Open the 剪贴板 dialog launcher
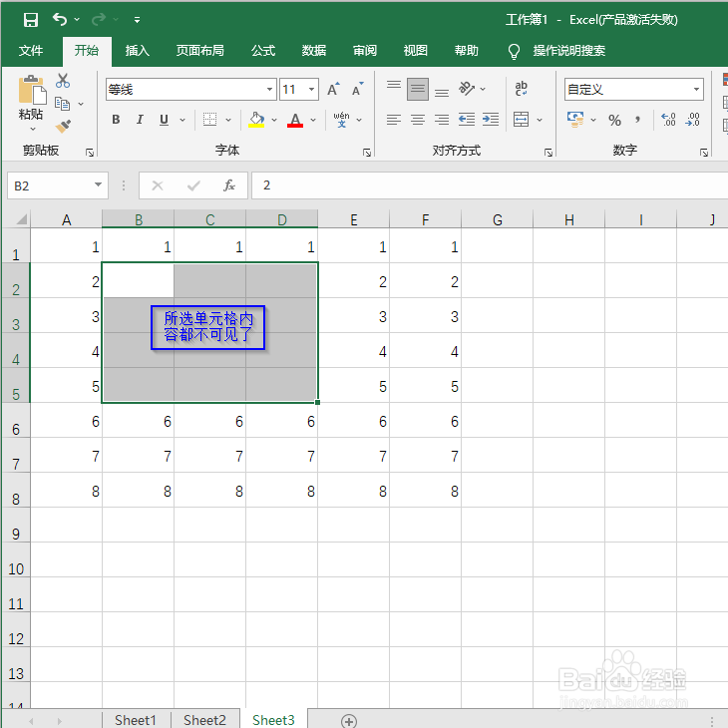Screen dimensions: 728x728 [90, 153]
